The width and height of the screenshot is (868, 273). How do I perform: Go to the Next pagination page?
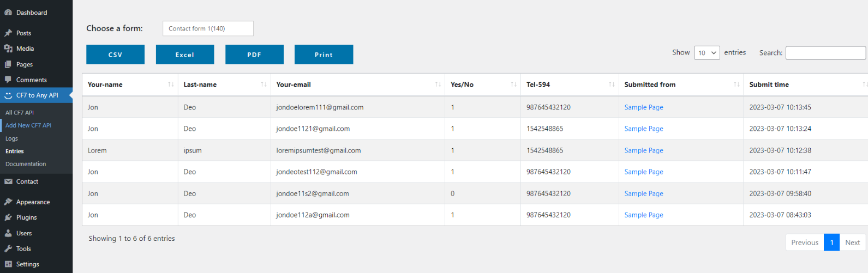point(852,242)
